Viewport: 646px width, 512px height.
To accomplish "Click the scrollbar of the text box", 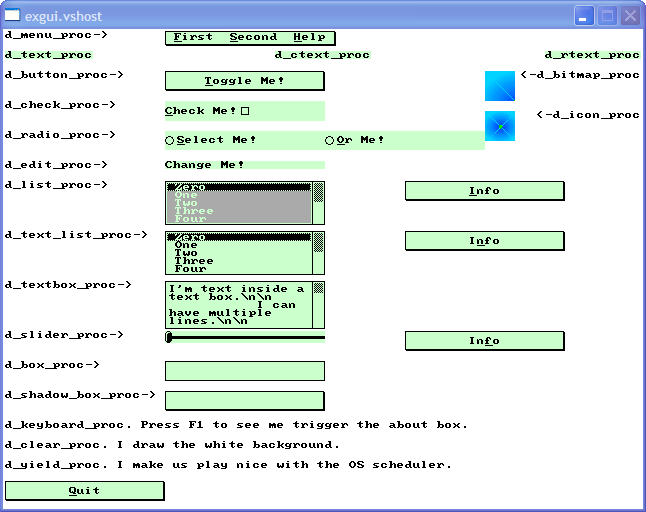I will [319, 305].
